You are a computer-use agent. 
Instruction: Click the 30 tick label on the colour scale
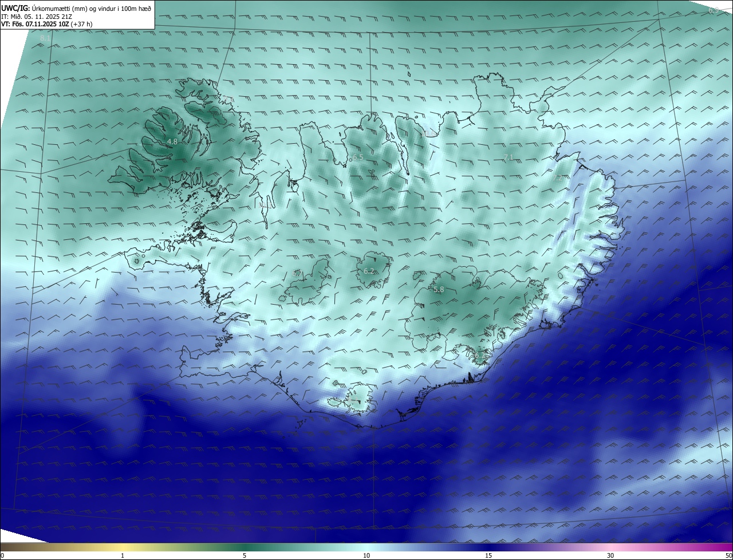610,555
